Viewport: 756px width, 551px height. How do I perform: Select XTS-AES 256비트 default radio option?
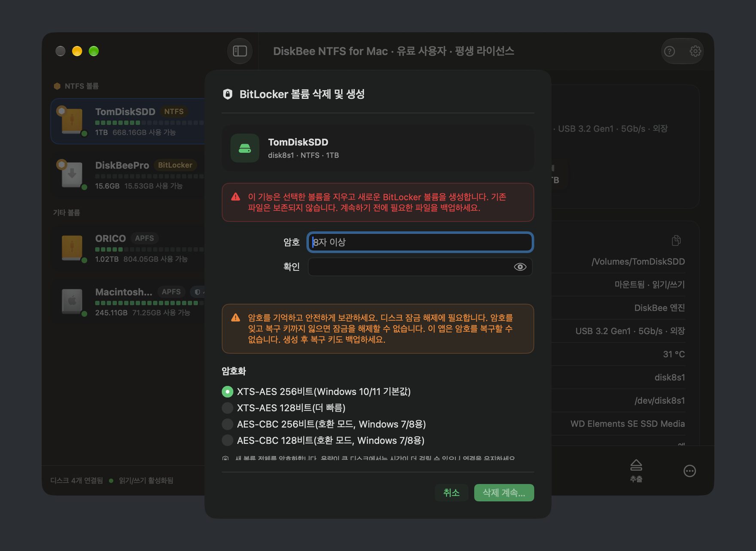[x=227, y=392]
